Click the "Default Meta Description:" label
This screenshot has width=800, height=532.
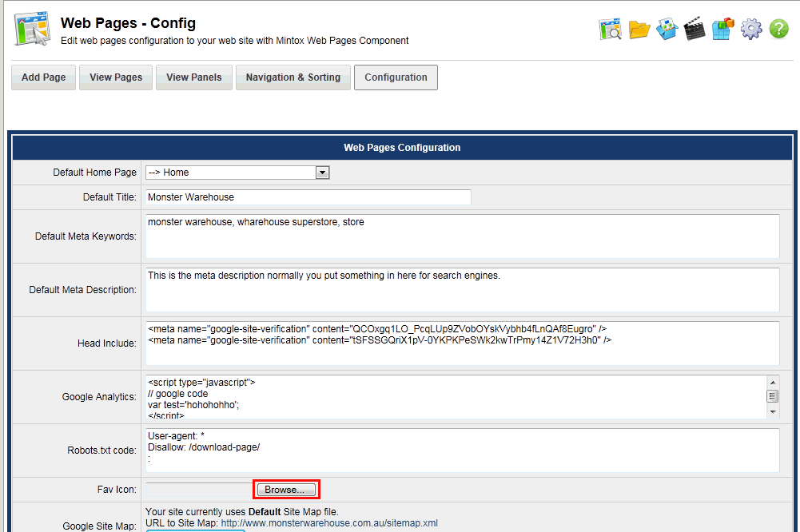[x=82, y=290]
